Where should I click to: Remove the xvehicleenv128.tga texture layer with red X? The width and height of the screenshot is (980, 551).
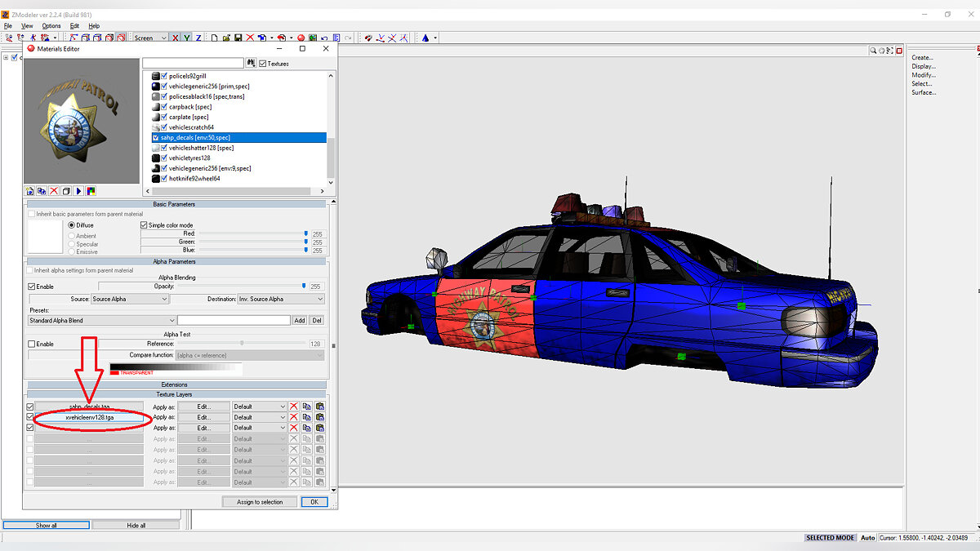tap(293, 417)
